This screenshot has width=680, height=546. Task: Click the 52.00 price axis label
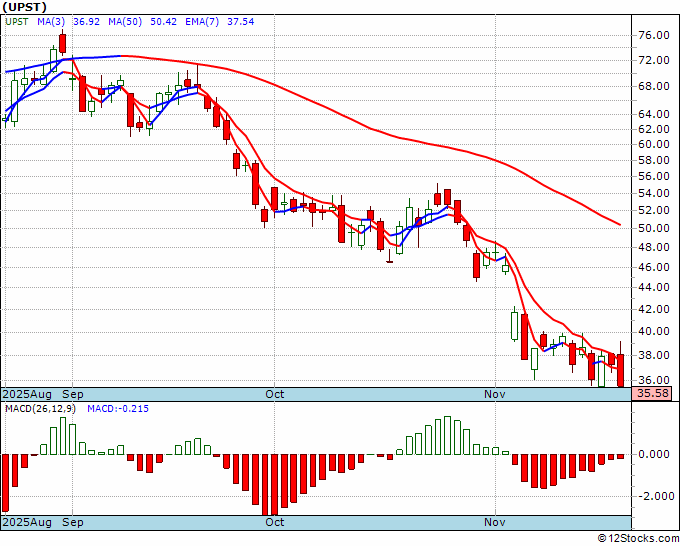pyautogui.click(x=654, y=210)
